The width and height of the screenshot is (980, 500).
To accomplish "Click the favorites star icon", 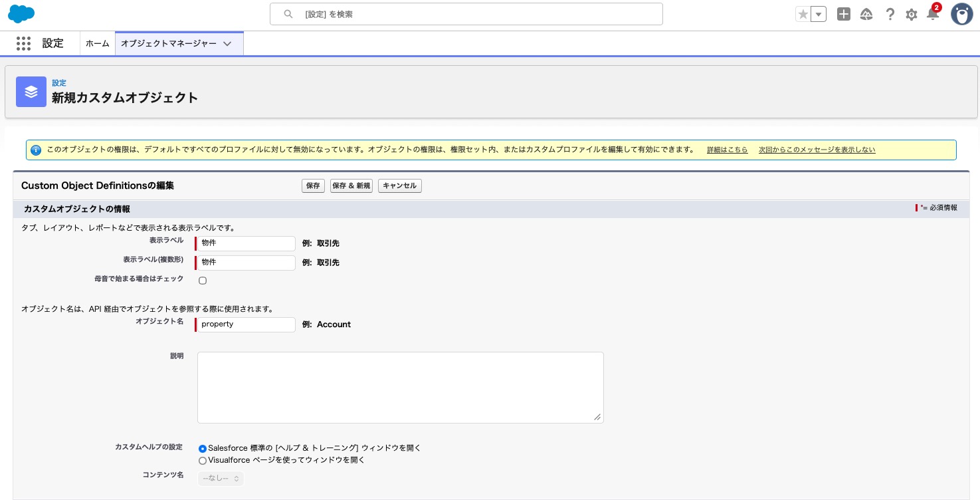I will [x=803, y=14].
